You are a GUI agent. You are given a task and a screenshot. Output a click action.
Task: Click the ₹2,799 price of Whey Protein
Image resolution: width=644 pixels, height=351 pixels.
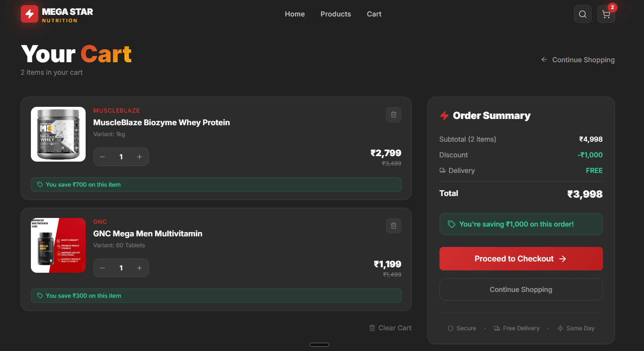pos(386,153)
